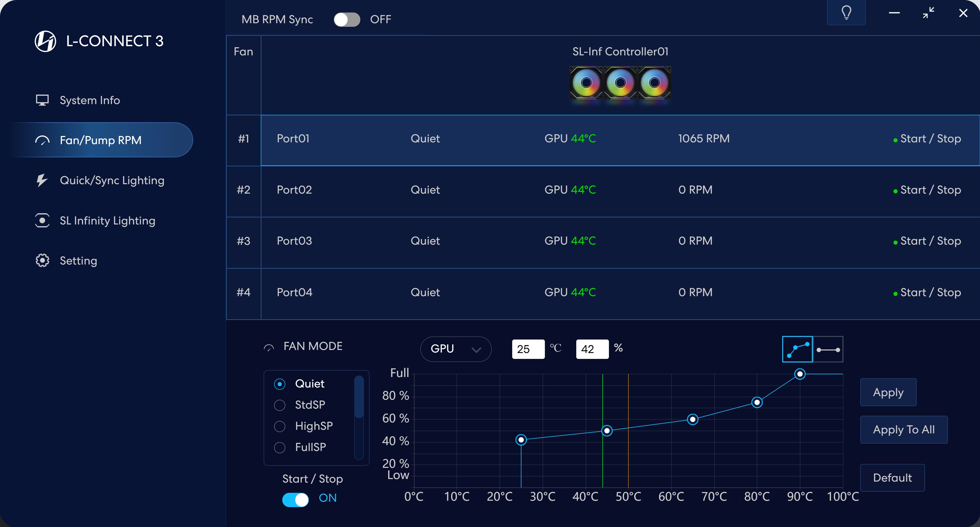Click the middle RGB fan thumbnail
Screen dimensions: 980x527
pos(620,82)
